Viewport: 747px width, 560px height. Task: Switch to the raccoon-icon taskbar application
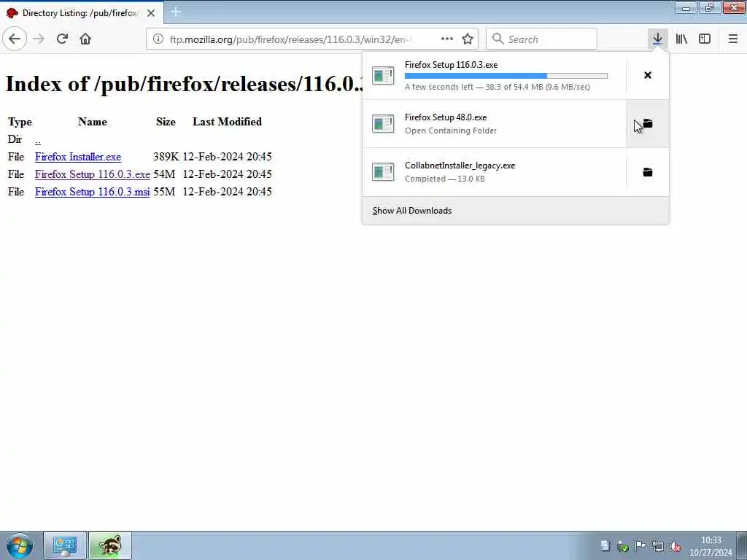pyautogui.click(x=110, y=545)
